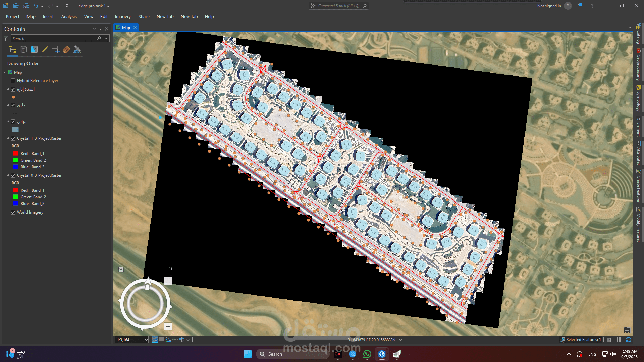Click the user account avatar icon
The width and height of the screenshot is (644, 362).
[568, 6]
